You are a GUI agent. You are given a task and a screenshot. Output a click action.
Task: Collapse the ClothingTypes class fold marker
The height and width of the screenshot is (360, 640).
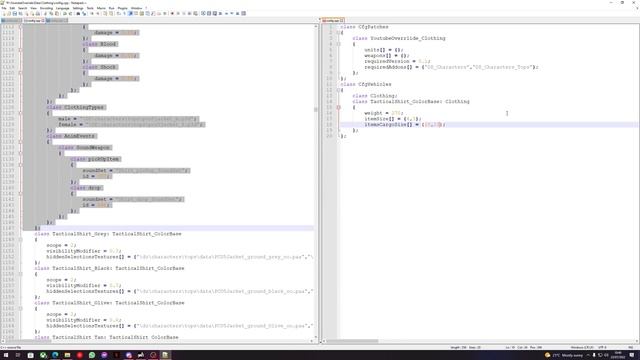tap(20, 113)
